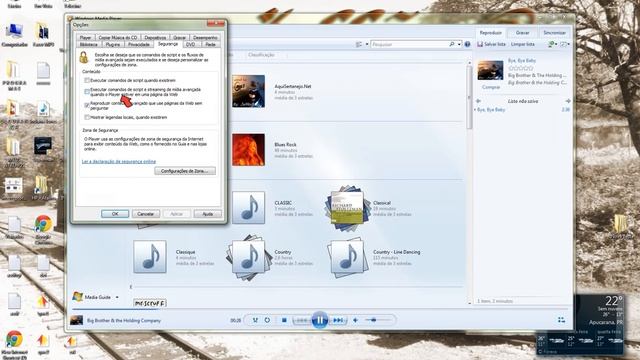The image size is (640, 360).
Task: Open Ler a declaração de segurança online
Action: [119, 162]
